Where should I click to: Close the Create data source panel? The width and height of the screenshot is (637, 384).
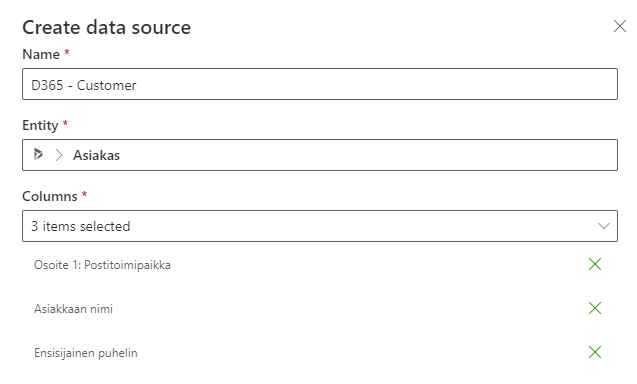pyautogui.click(x=620, y=26)
